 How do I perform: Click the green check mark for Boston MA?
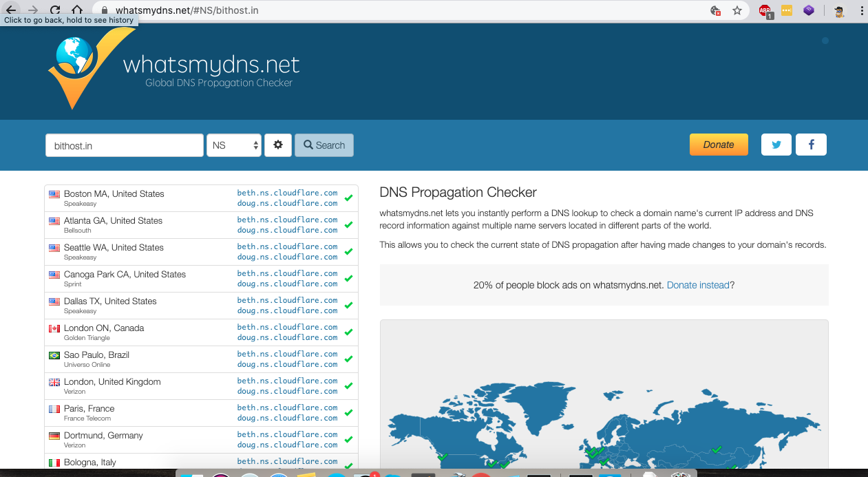[348, 198]
